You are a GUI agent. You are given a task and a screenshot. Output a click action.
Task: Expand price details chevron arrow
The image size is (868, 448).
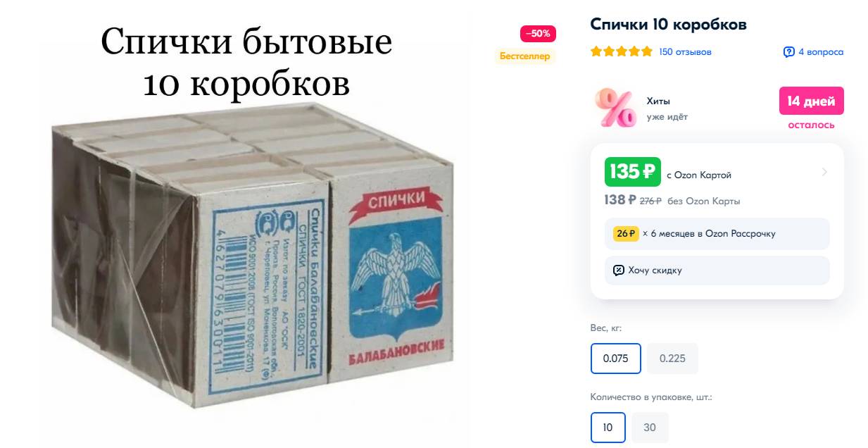(824, 172)
